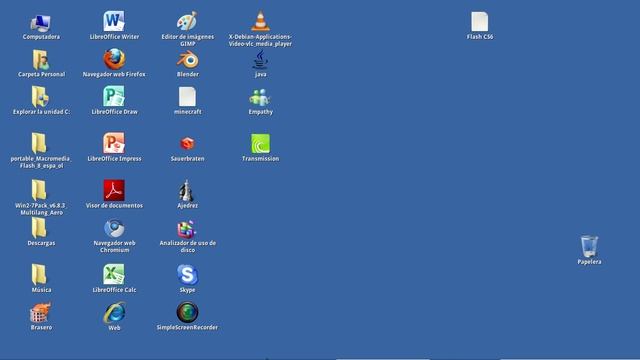Viewport: 640px width, 360px height.
Task: Open LibreOffice Draw icon
Action: pyautogui.click(x=114, y=97)
